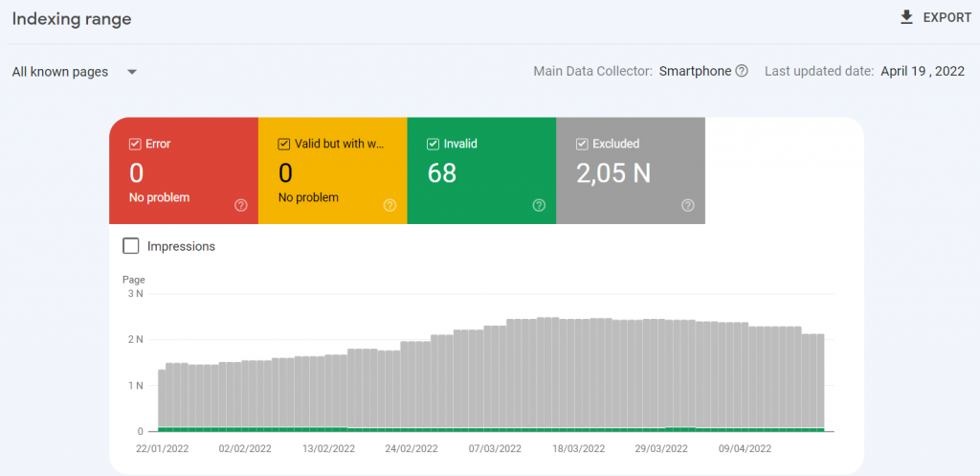Click No problem text in Error card
Viewport: 980px width, 476px height.
tap(159, 197)
